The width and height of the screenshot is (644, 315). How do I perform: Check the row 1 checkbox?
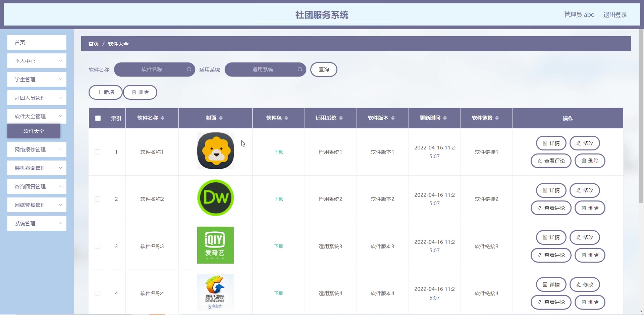tap(97, 152)
